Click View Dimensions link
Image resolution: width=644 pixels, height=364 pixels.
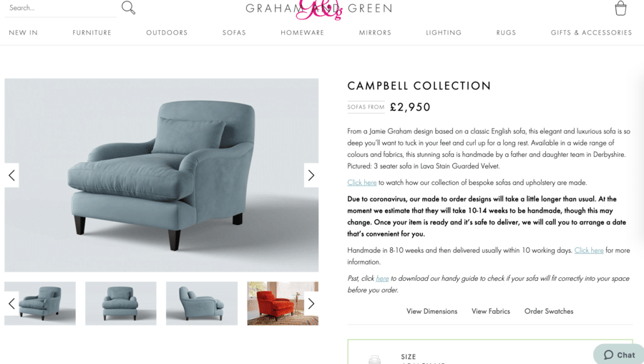[x=431, y=312]
